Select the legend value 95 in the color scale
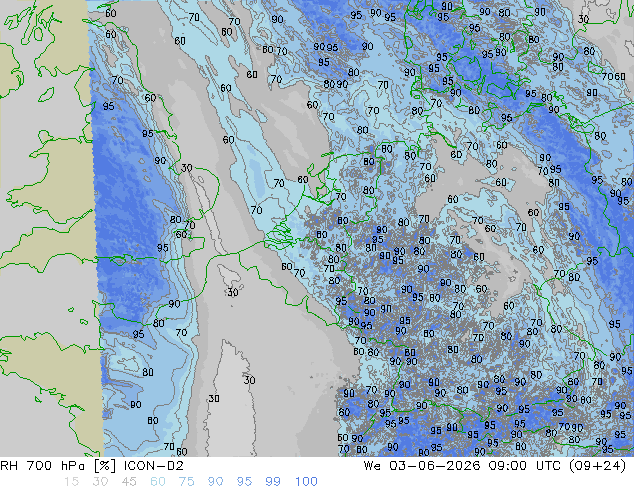This screenshot has height=490, width=634. pyautogui.click(x=244, y=482)
